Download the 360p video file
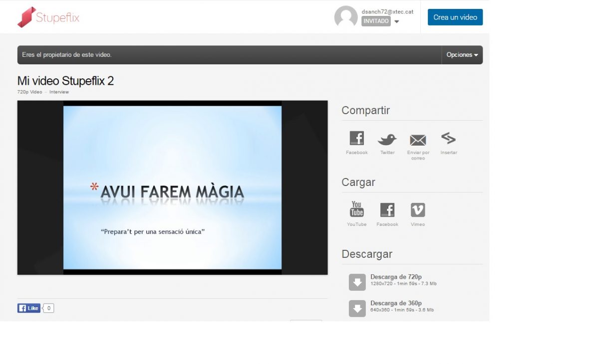Image resolution: width=599 pixels, height=364 pixels. point(357,309)
